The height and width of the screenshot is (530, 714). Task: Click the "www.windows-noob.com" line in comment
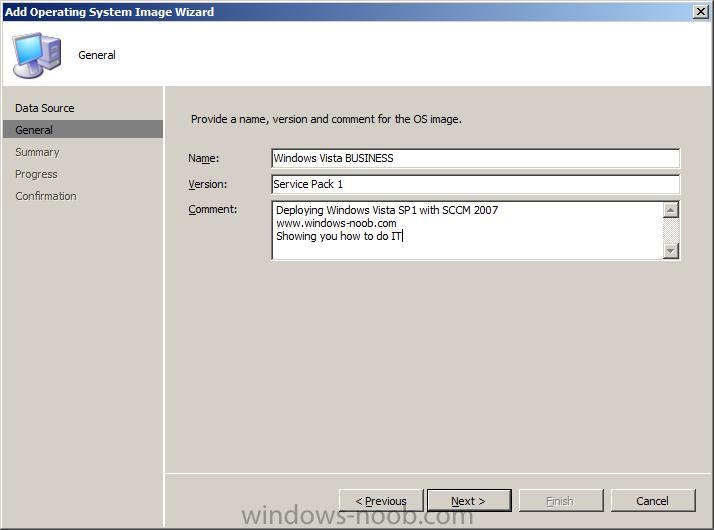pyautogui.click(x=336, y=223)
